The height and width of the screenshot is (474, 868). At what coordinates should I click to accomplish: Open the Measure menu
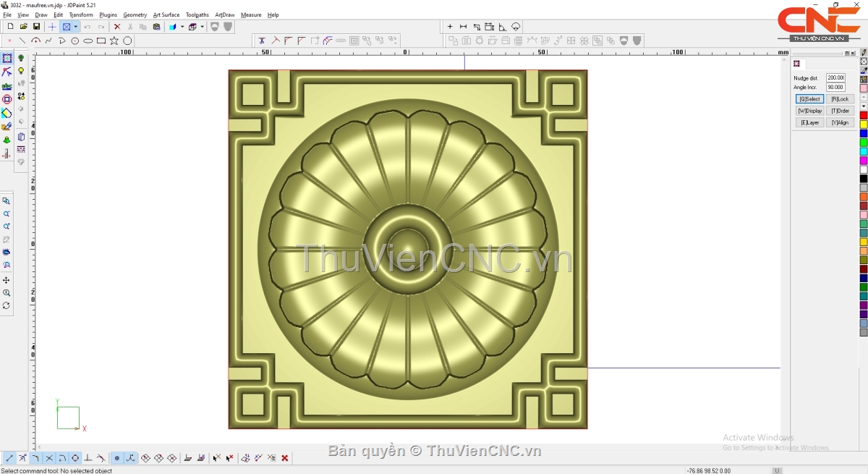(x=251, y=14)
